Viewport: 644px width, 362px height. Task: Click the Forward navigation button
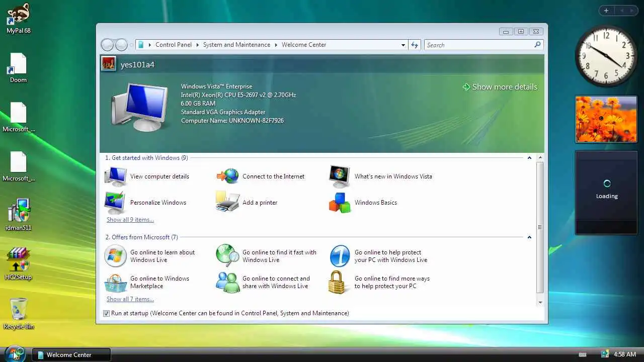click(x=121, y=45)
